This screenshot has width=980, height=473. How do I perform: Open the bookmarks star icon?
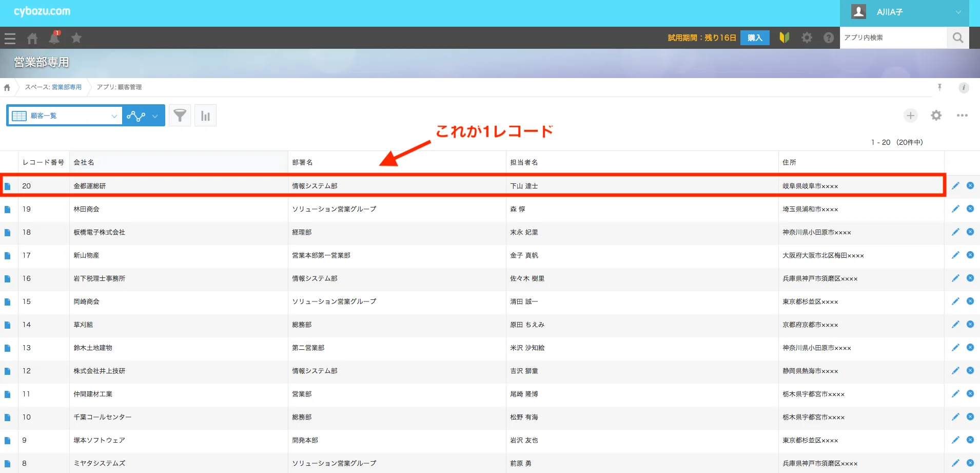coord(76,38)
